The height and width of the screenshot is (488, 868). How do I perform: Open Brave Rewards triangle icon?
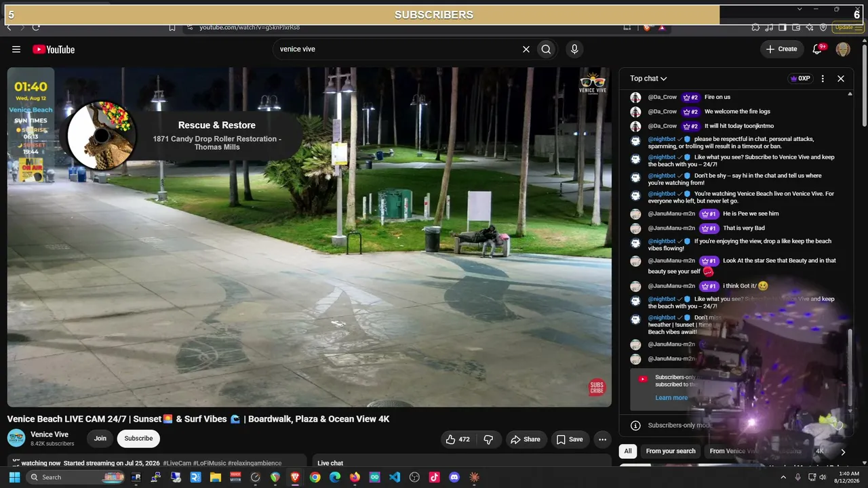click(661, 28)
